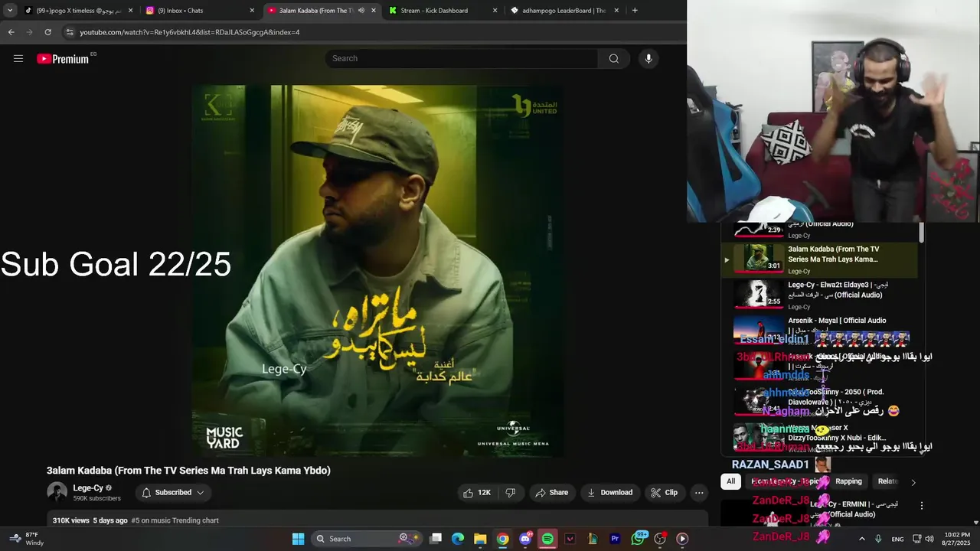Open Lege-Cy channel name link

click(x=88, y=488)
